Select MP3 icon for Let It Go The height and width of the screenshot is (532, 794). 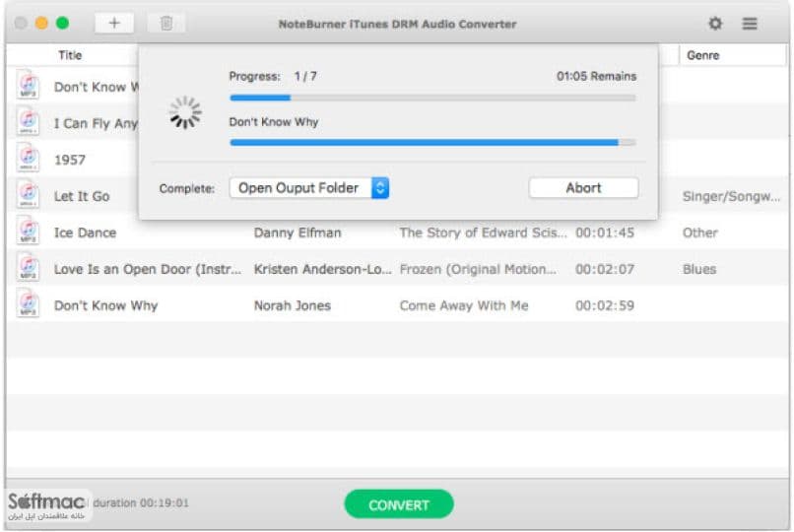pyautogui.click(x=28, y=194)
